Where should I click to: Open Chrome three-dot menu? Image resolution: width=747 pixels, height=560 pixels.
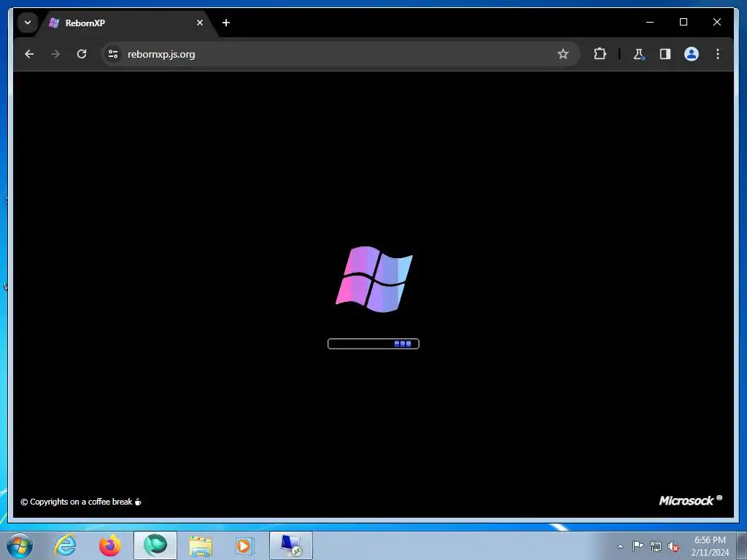(718, 54)
